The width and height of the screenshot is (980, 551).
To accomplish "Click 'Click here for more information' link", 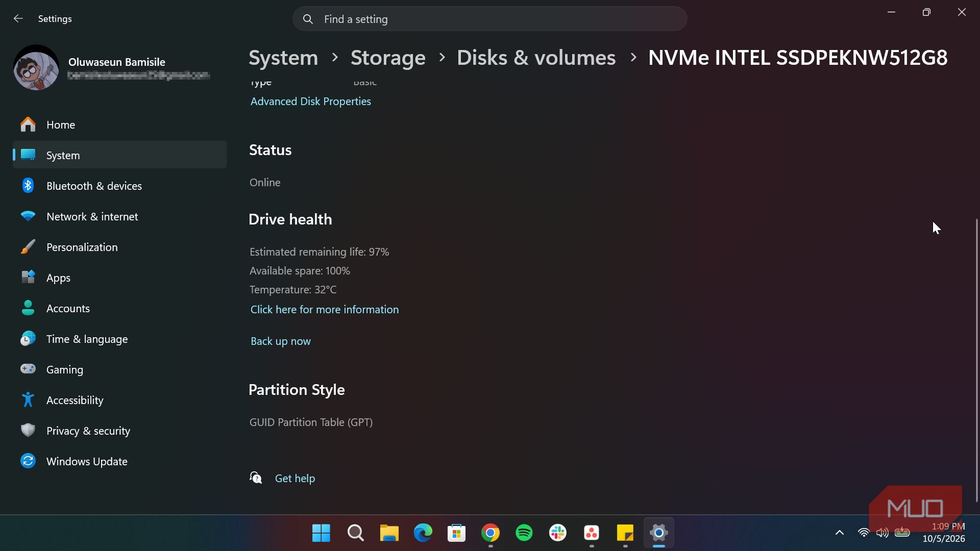I will [x=325, y=310].
